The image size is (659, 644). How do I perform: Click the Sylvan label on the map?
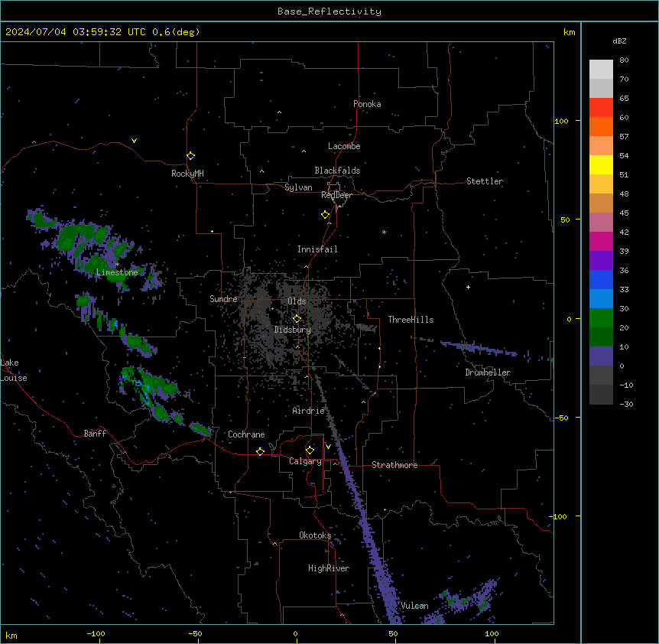coord(298,187)
